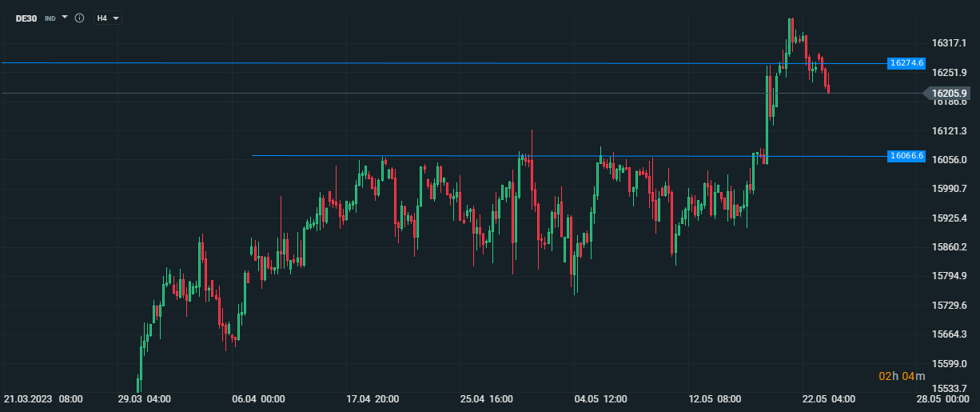The image size is (980, 412).
Task: Click the 28.05 00:00 time label
Action: 943,398
